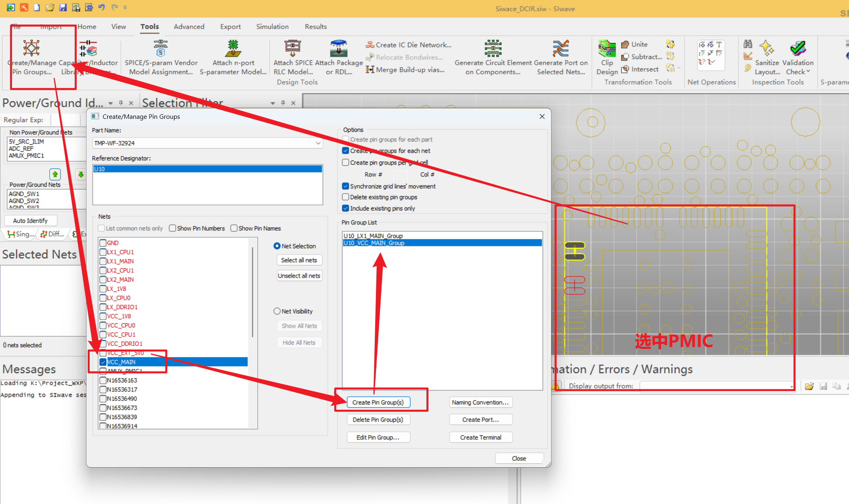The image size is (849, 504).
Task: Run the Validation Check tool
Action: click(798, 49)
